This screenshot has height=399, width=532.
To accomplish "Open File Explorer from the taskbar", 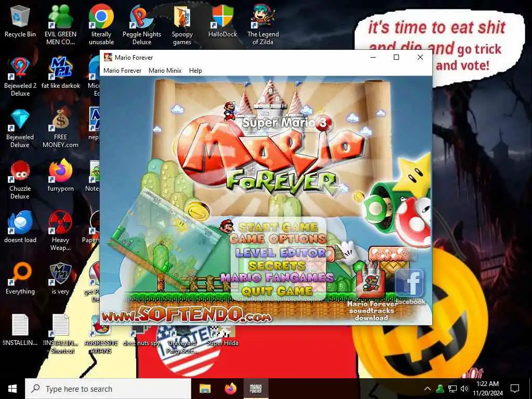I will coord(205,389).
